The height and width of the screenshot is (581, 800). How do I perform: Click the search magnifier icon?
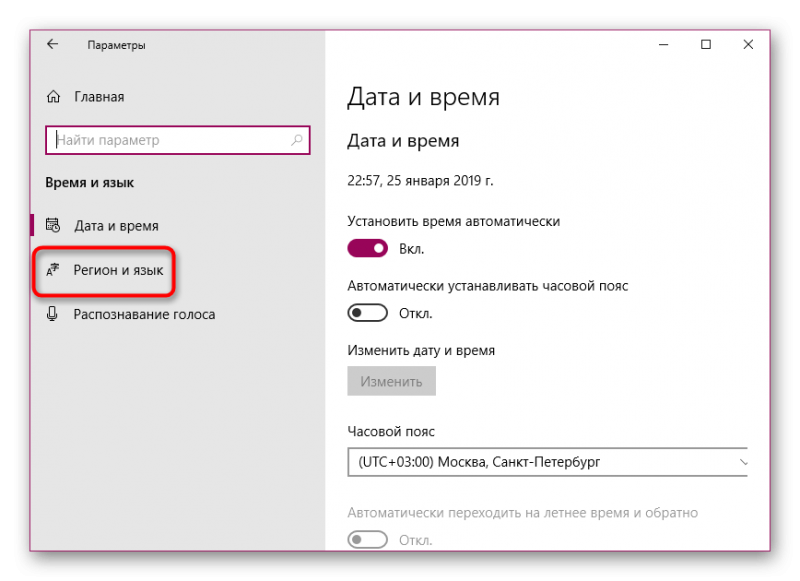(x=297, y=140)
